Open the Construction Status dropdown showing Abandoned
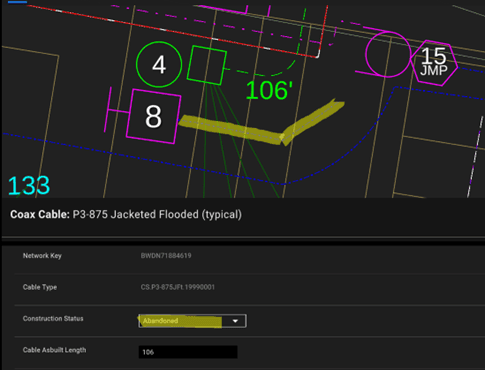 pos(193,321)
